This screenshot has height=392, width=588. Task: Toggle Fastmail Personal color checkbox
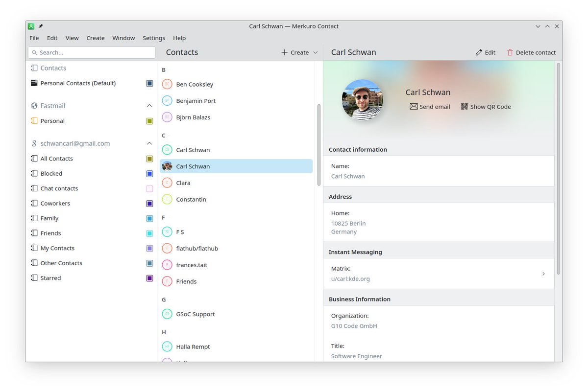click(x=149, y=121)
